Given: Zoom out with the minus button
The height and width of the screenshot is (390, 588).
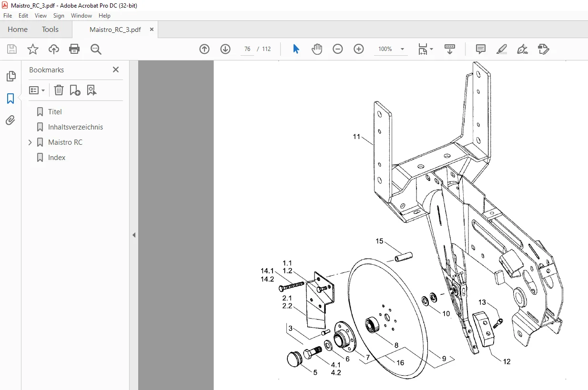Looking at the screenshot, I should click(x=338, y=49).
